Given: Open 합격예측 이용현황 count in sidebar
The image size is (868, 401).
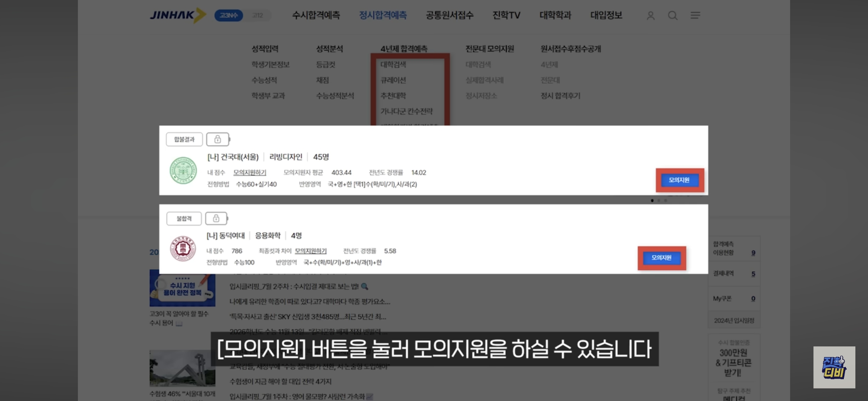Looking at the screenshot, I should (x=753, y=253).
